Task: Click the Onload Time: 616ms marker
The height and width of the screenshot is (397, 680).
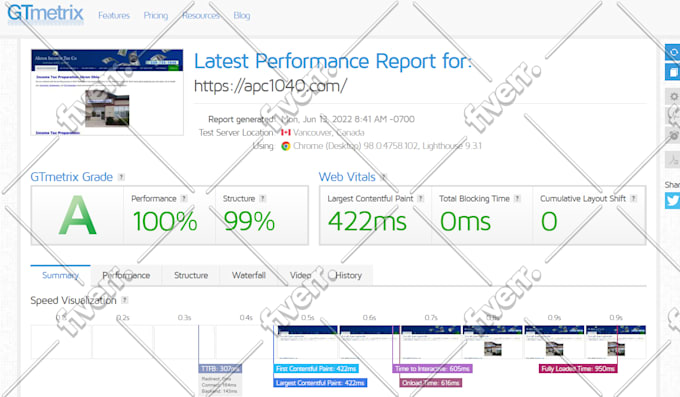Action: click(x=431, y=383)
